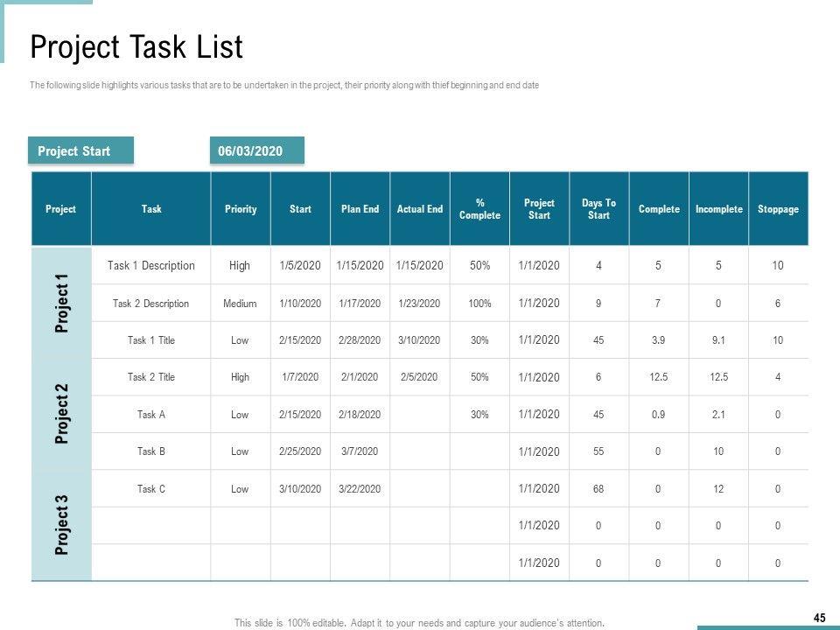Click the Medium priority cell
This screenshot has width=840, height=630.
coord(240,304)
